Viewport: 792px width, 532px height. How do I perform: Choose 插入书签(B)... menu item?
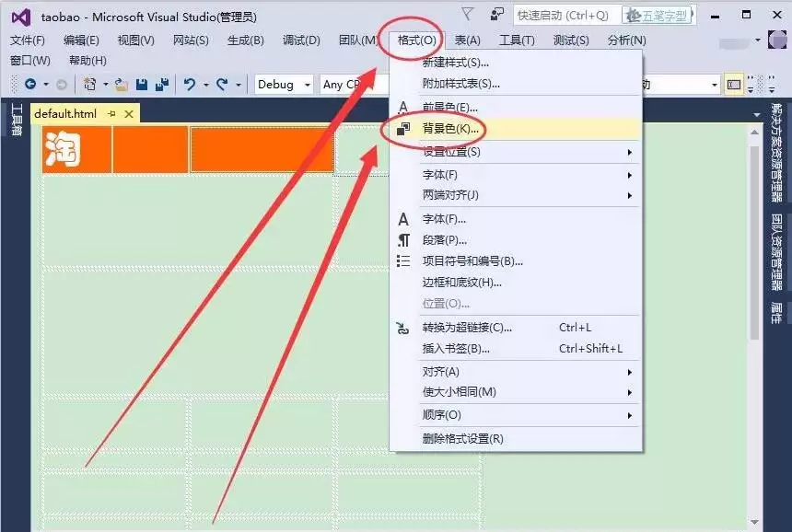click(x=515, y=349)
